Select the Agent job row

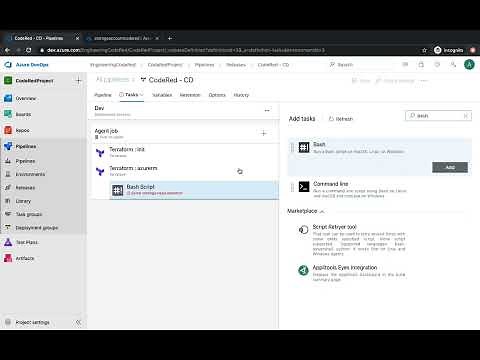[183, 133]
